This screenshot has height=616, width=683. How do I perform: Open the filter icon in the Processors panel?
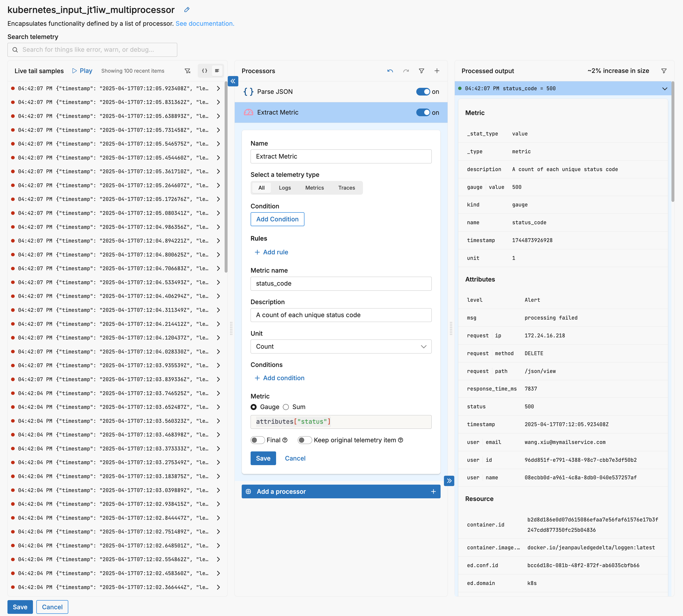coord(422,71)
